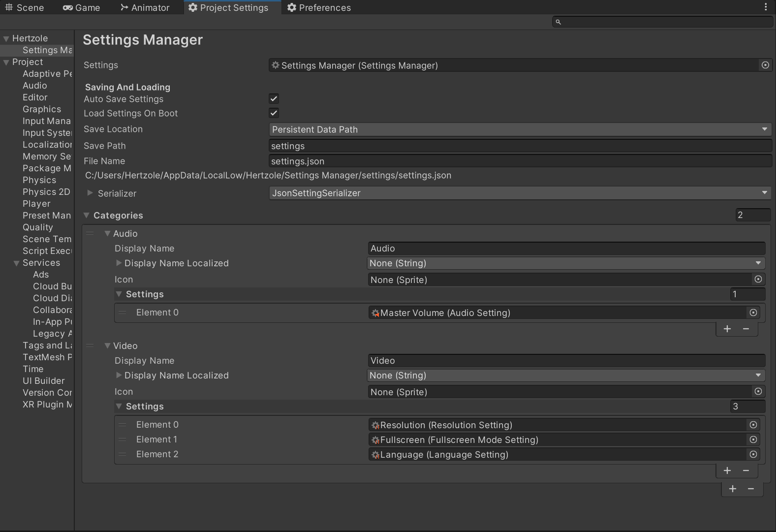This screenshot has width=776, height=532.
Task: Switch to the Animator tab
Action: 145,7
